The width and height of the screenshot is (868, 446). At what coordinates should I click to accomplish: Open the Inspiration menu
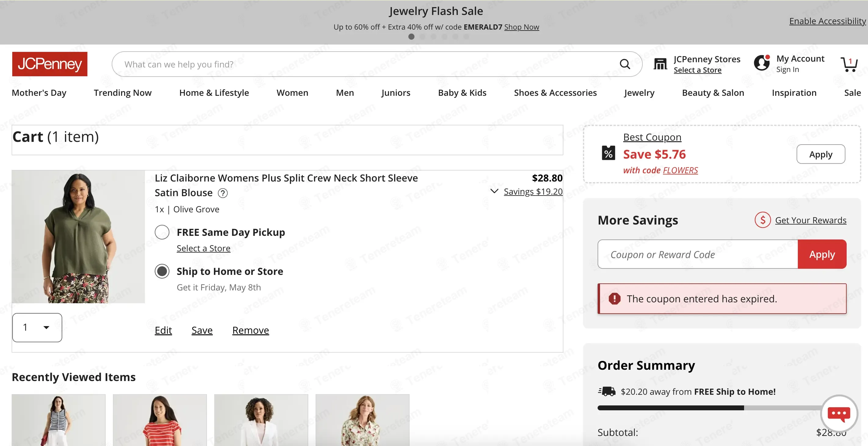tap(794, 93)
